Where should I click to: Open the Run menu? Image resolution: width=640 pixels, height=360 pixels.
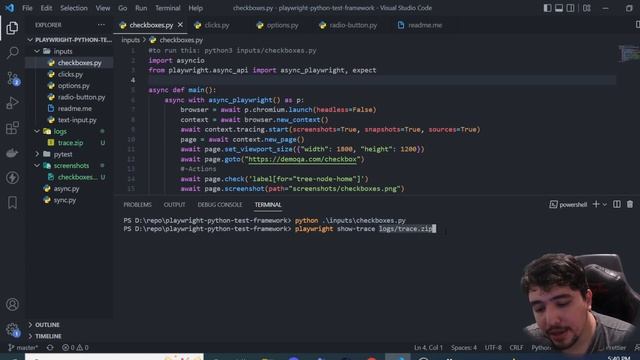141,8
